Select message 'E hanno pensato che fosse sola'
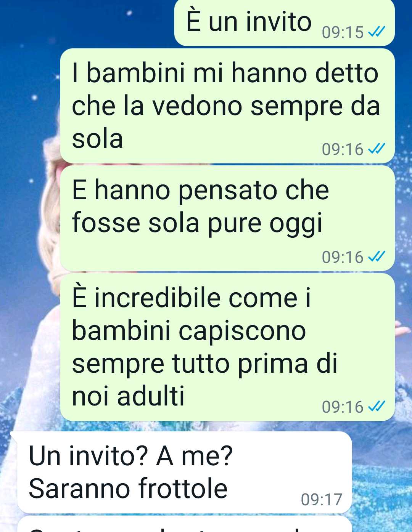 [227, 218]
